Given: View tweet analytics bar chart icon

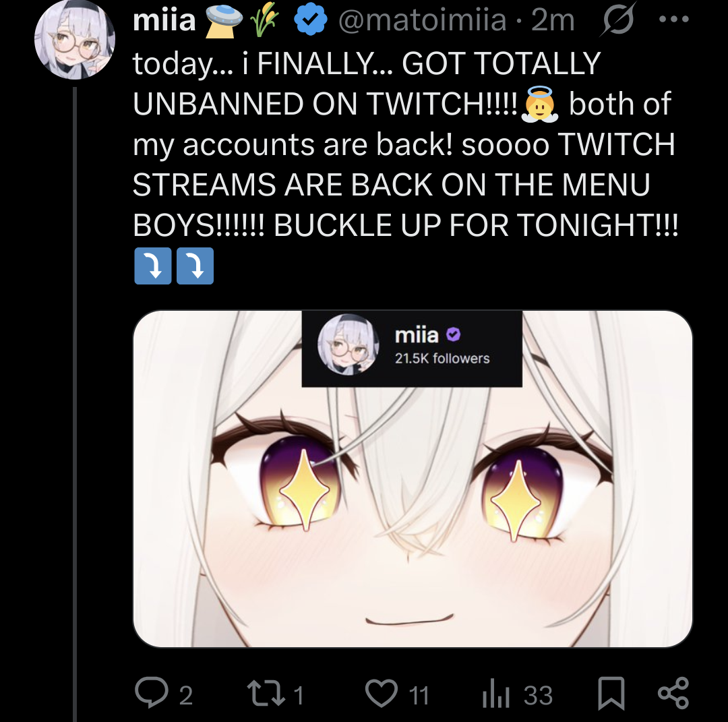Looking at the screenshot, I should [x=496, y=695].
